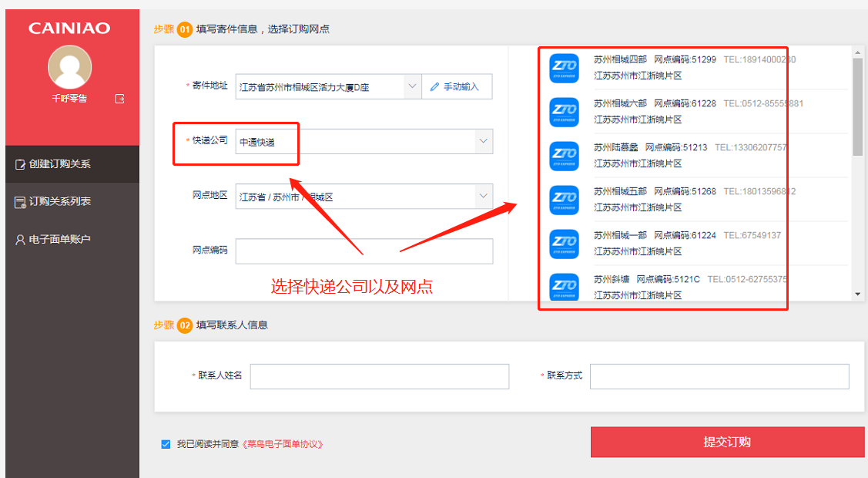Expand the 寄件地址 dropdown arrow
Viewport: 868px width, 478px height.
[x=412, y=86]
